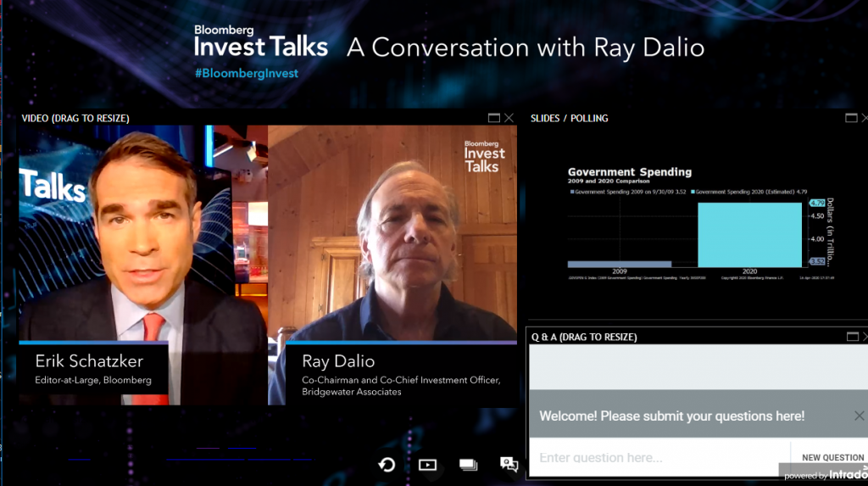Click the 4.79 axis value label
Viewport: 868px width, 486px height.
[x=817, y=203]
